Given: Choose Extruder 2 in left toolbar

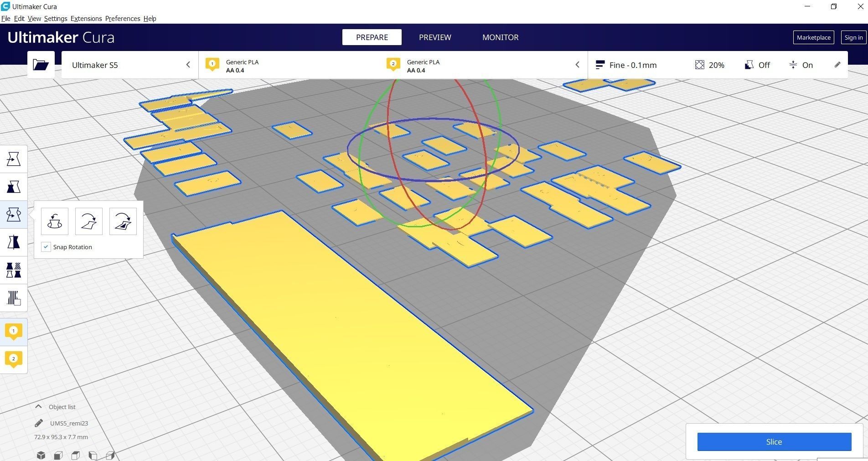Looking at the screenshot, I should [14, 359].
